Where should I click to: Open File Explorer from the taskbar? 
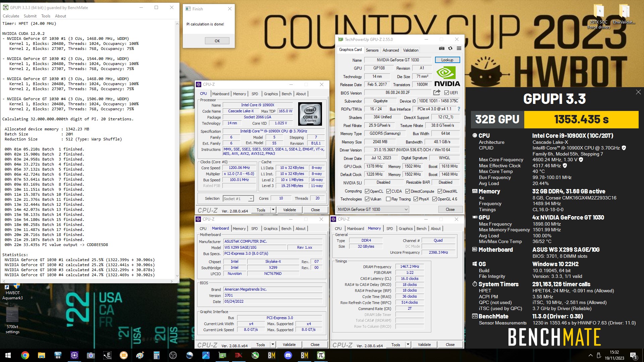coord(41,355)
